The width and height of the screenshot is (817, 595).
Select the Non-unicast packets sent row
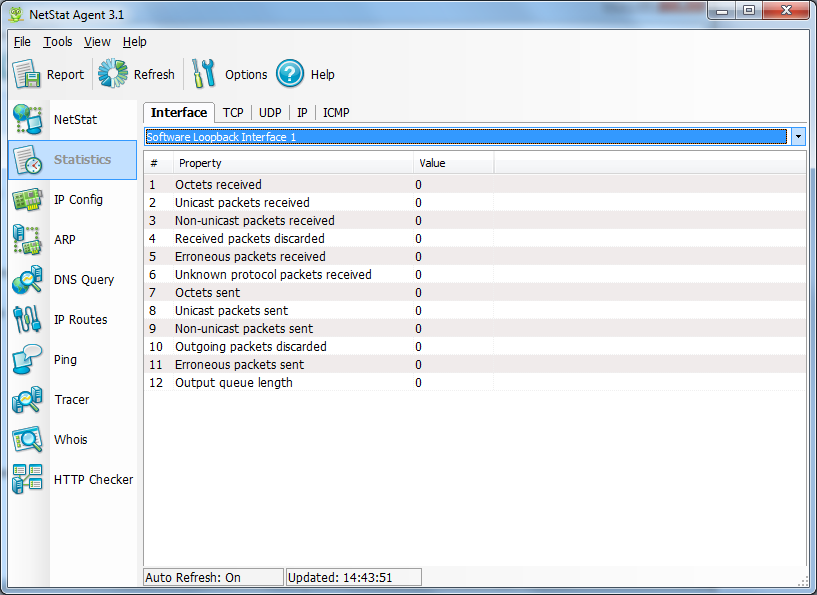(475, 328)
